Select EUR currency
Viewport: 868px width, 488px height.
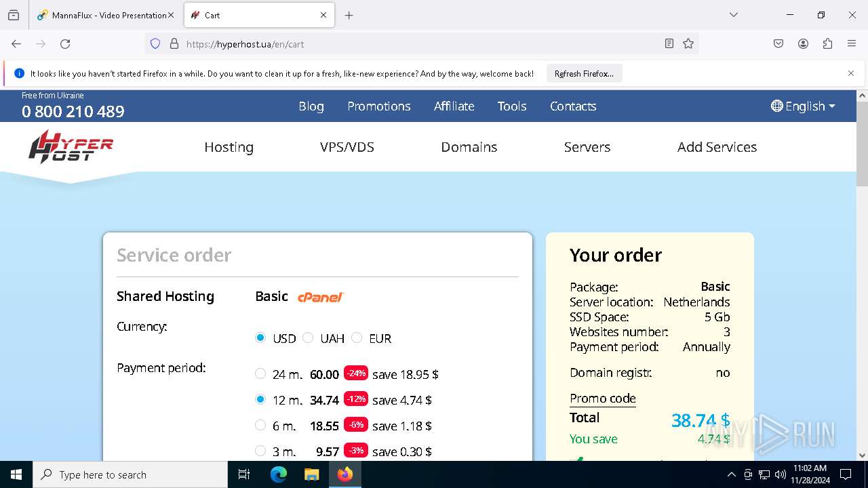(357, 338)
